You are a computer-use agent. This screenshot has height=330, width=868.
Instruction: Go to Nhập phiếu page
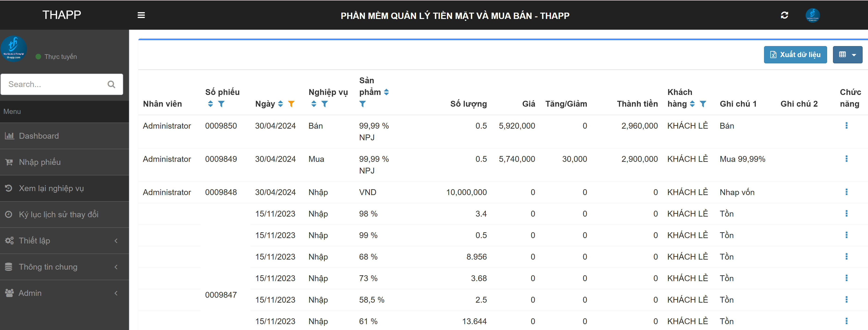tap(40, 162)
